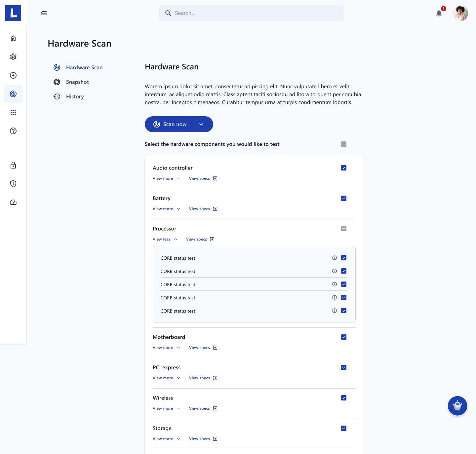The height and width of the screenshot is (454, 476).
Task: Uncheck the Storage checkbox
Action: [x=344, y=428]
